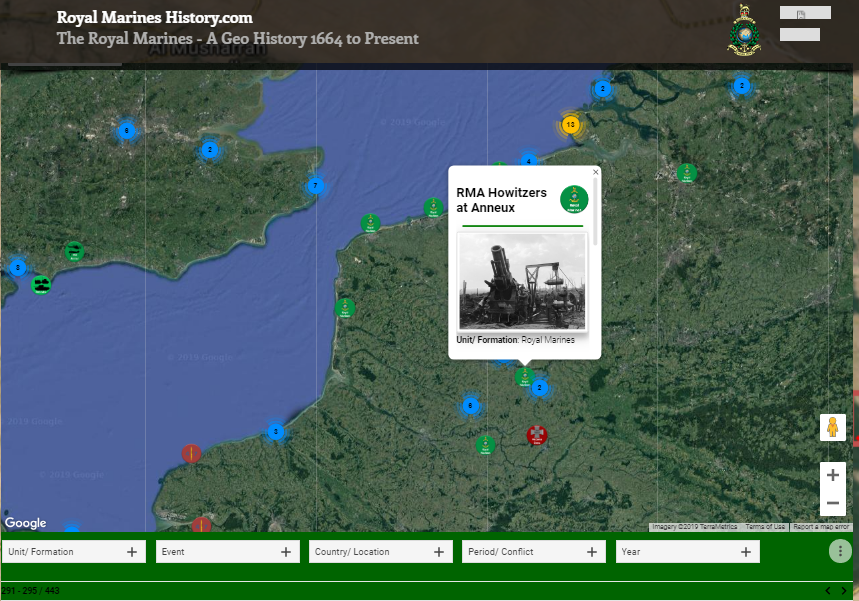Zoom in on the map
Viewport: 859px width, 601px height.
[833, 475]
